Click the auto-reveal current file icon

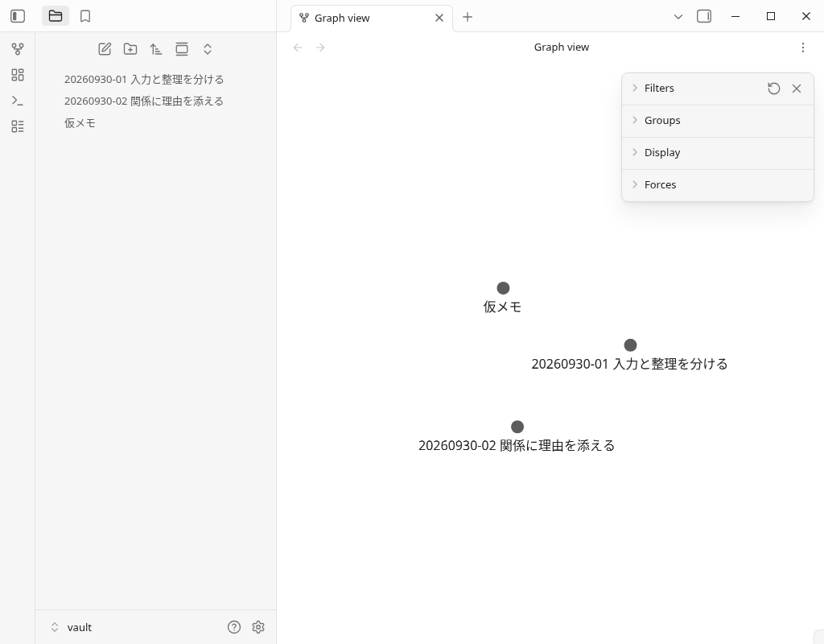[182, 49]
